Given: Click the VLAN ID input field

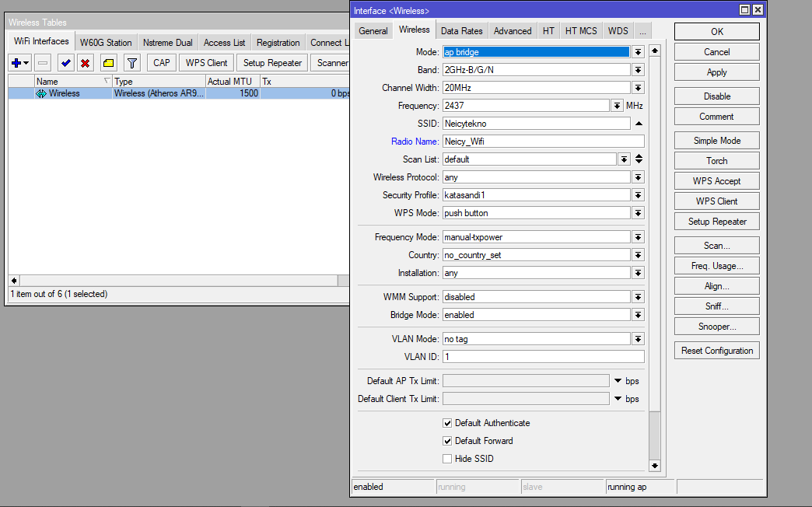Looking at the screenshot, I should 543,357.
